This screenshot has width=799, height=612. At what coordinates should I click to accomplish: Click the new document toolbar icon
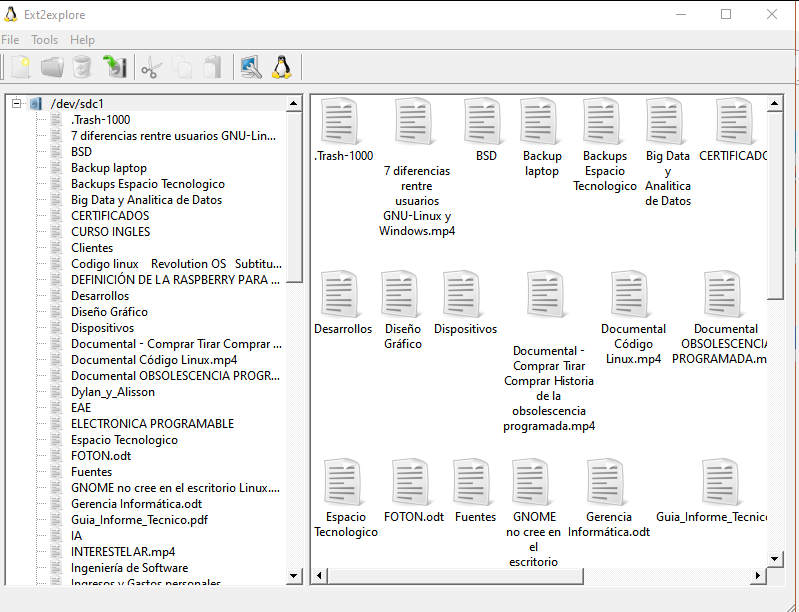pos(20,67)
